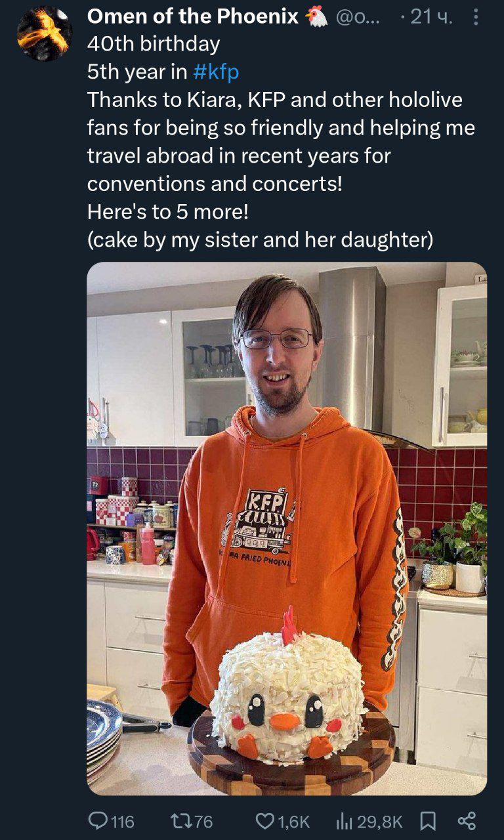Click the chicken emoji beside the display name
This screenshot has height=840, width=504.
(316, 18)
